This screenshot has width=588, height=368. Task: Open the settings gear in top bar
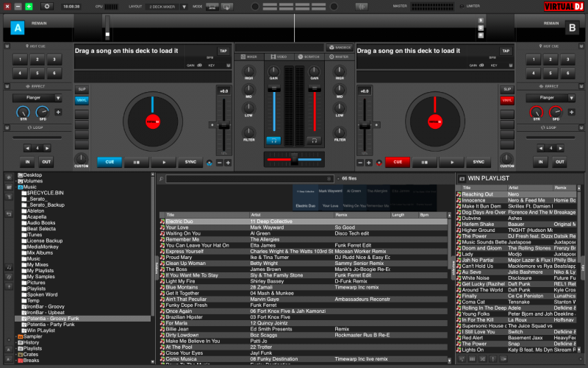tap(47, 7)
